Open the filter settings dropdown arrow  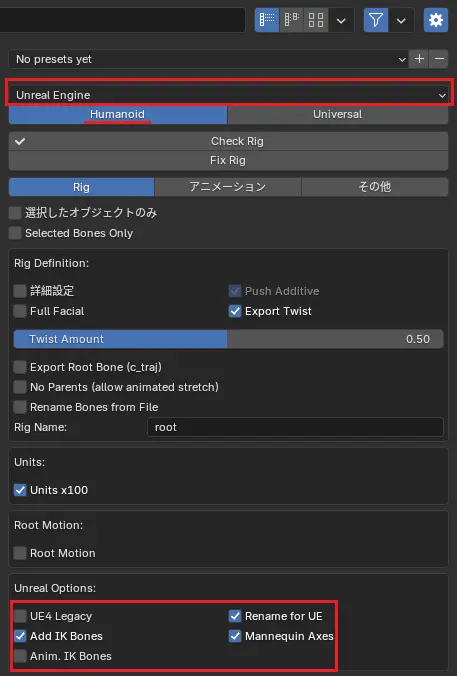tap(401, 20)
